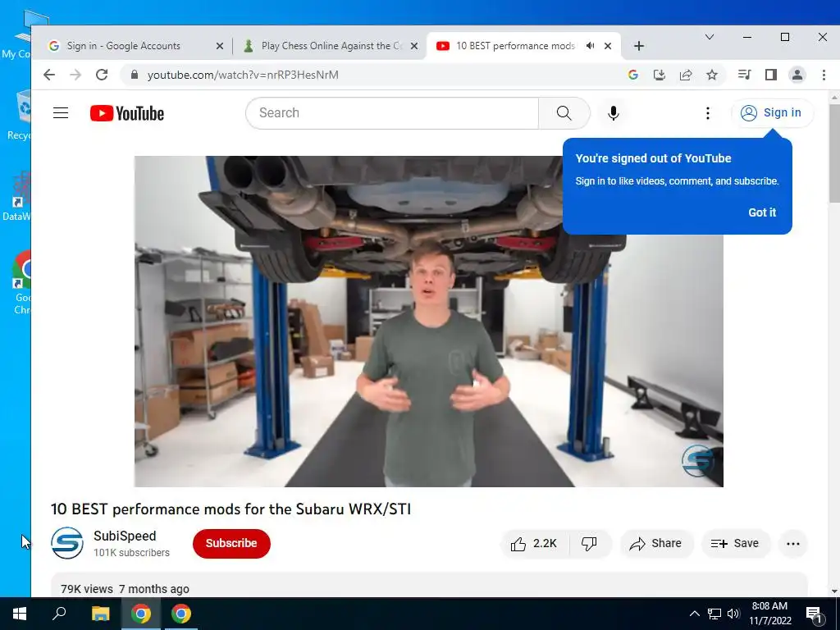Image resolution: width=840 pixels, height=630 pixels.
Task: Focus the YouTube search field
Action: coord(393,113)
